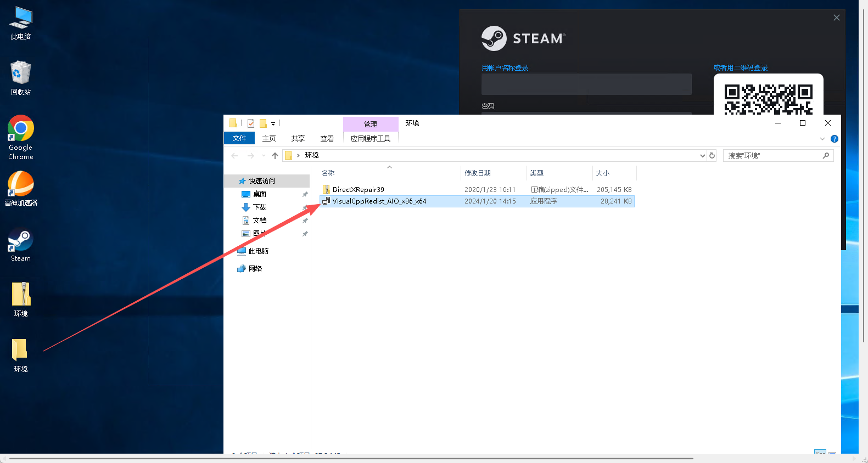
Task: Click the Steam account name input field
Action: pyautogui.click(x=586, y=84)
